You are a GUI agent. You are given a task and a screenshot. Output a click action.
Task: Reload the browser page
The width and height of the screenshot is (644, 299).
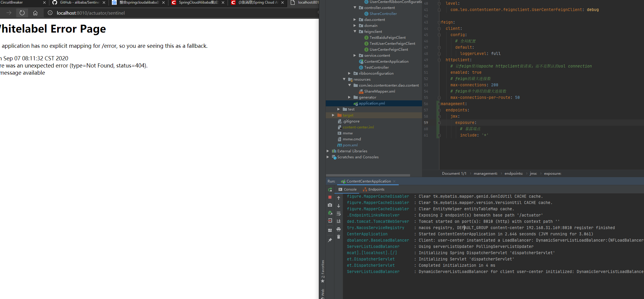click(x=22, y=13)
